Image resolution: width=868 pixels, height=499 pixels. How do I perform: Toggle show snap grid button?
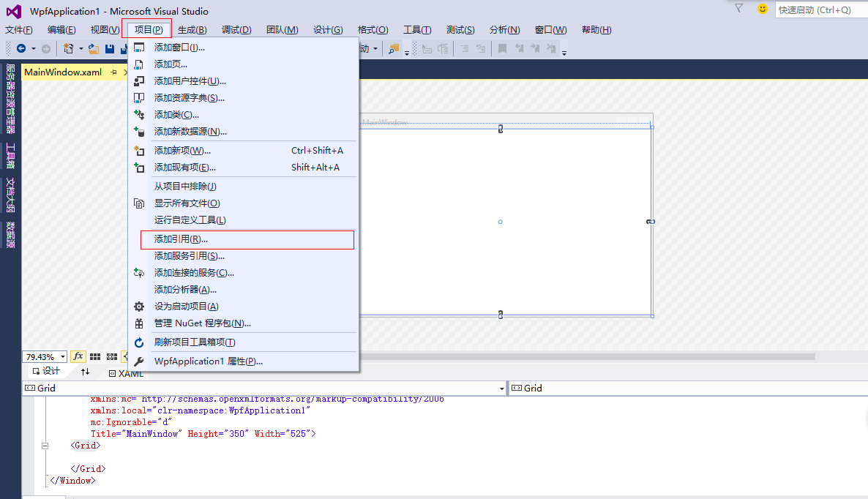(95, 357)
